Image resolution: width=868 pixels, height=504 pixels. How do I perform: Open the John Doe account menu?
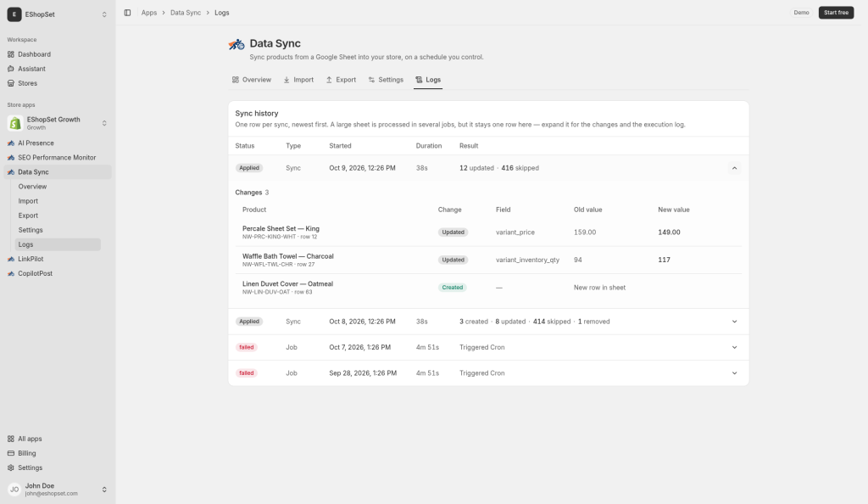click(58, 489)
